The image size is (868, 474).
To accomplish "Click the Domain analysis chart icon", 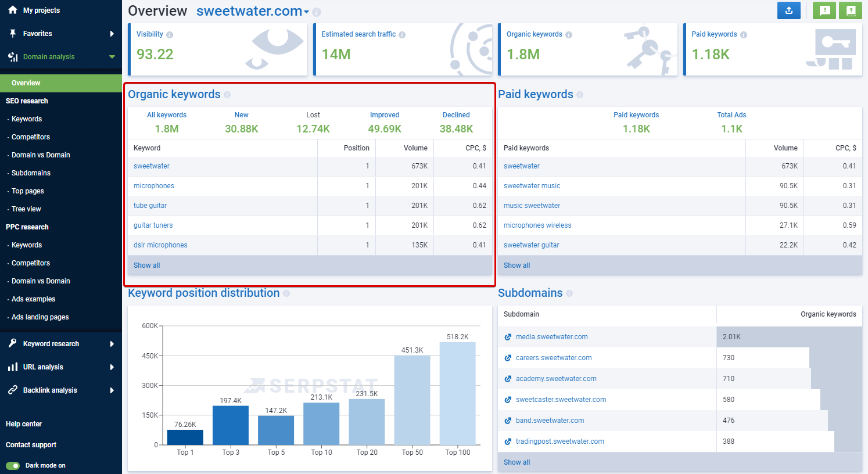I will pos(13,56).
